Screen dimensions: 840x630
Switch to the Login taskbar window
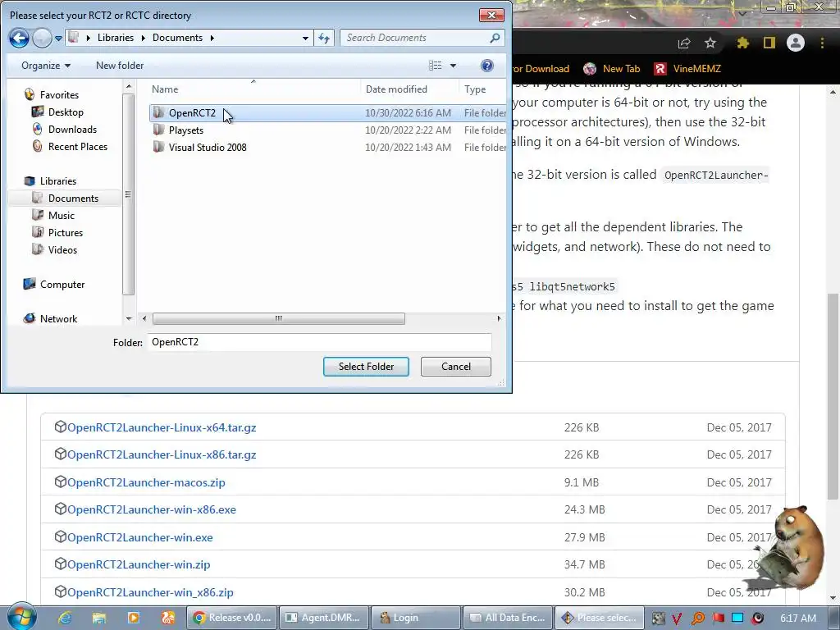coord(416,618)
